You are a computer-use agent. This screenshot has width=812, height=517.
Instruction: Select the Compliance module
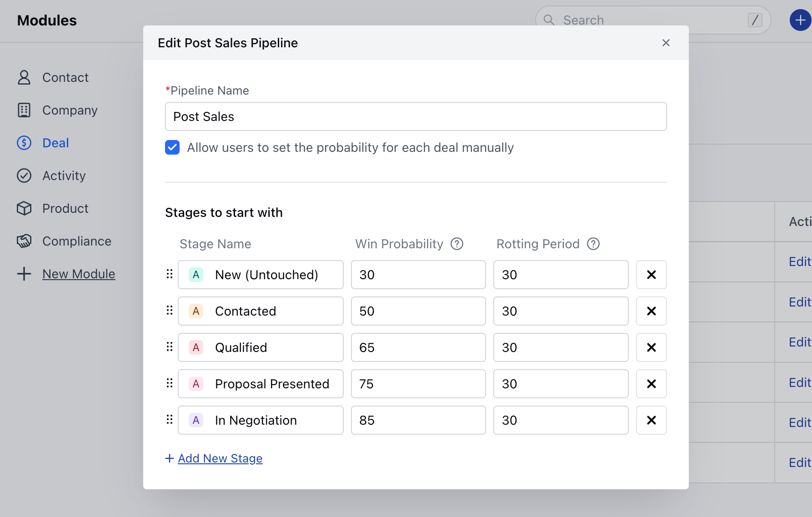tap(76, 241)
